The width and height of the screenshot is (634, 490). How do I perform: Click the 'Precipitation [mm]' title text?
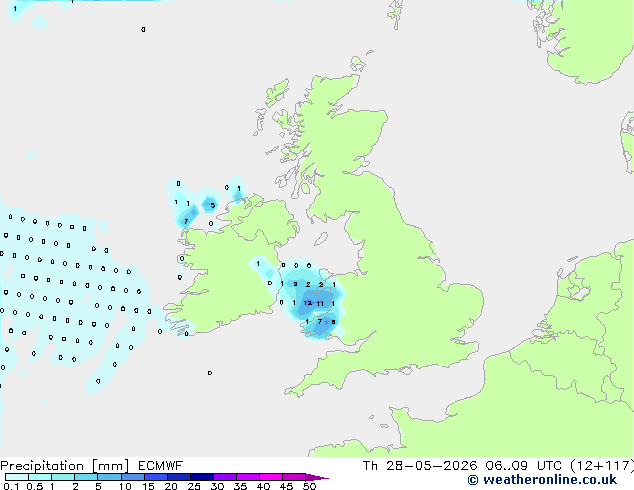click(x=65, y=466)
